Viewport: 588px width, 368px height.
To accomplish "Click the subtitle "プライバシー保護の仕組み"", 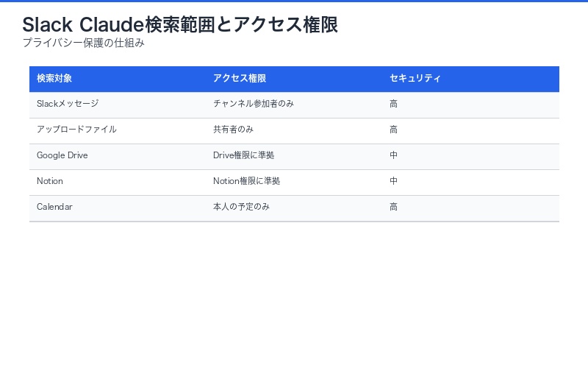I will pos(83,43).
